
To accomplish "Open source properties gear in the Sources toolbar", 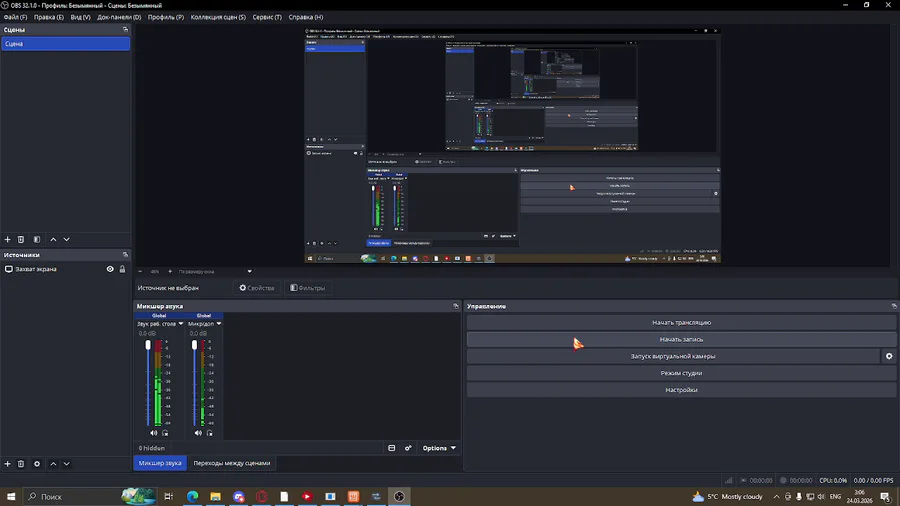I will click(37, 464).
